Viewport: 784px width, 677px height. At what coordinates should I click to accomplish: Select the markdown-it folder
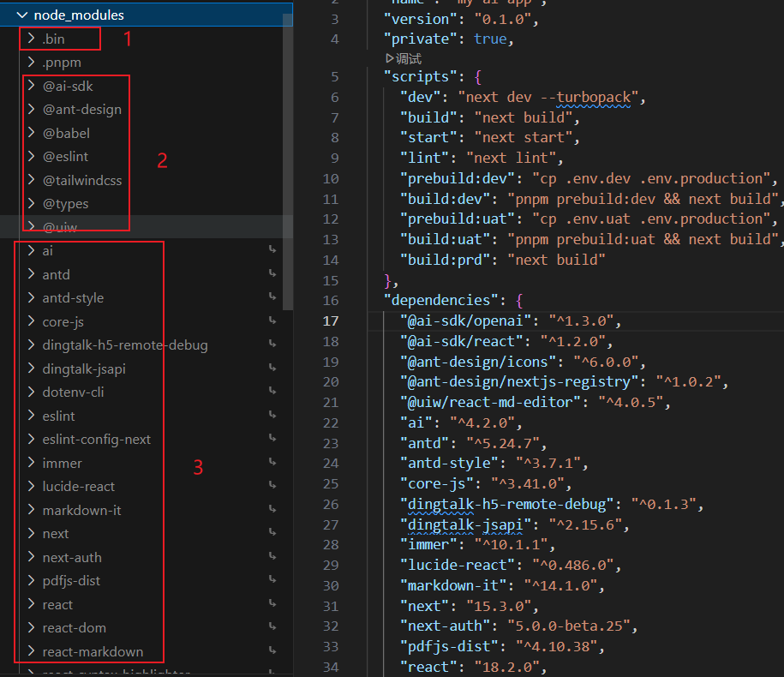tap(81, 510)
